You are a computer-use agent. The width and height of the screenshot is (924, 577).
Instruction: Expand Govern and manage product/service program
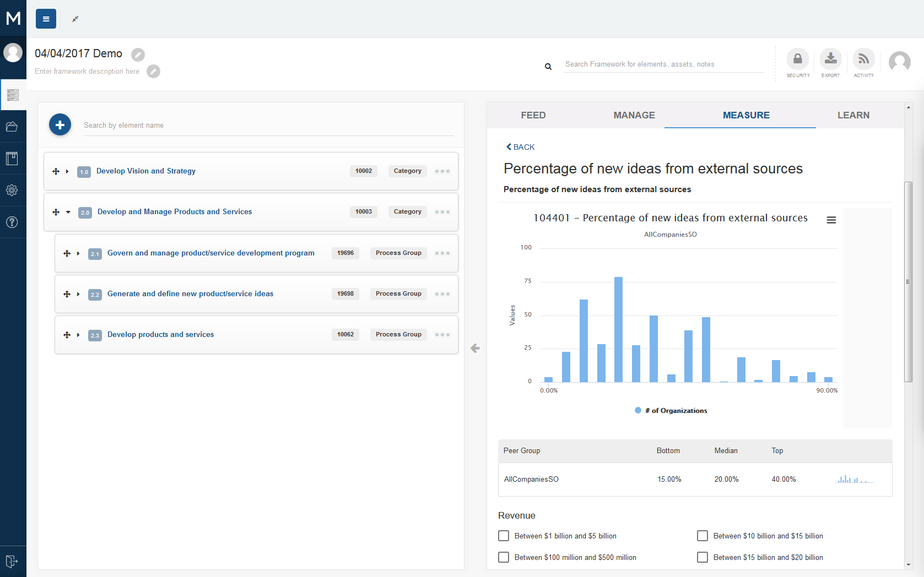(x=78, y=253)
